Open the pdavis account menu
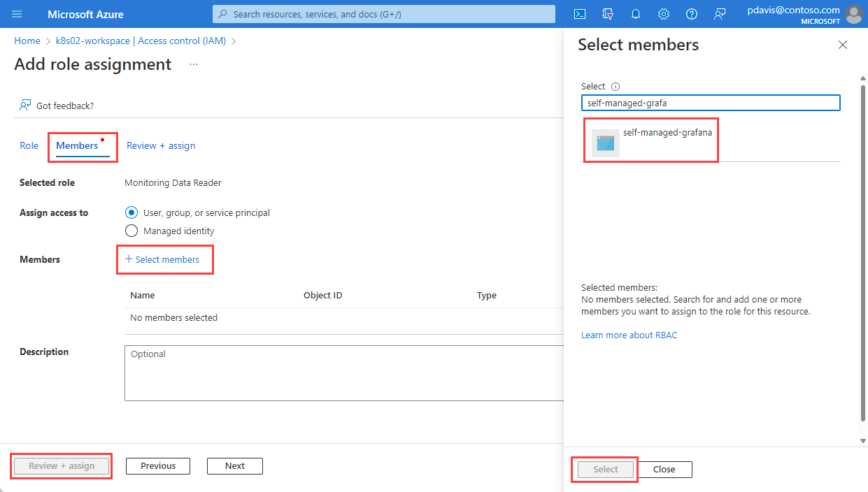This screenshot has width=868, height=492. point(804,14)
